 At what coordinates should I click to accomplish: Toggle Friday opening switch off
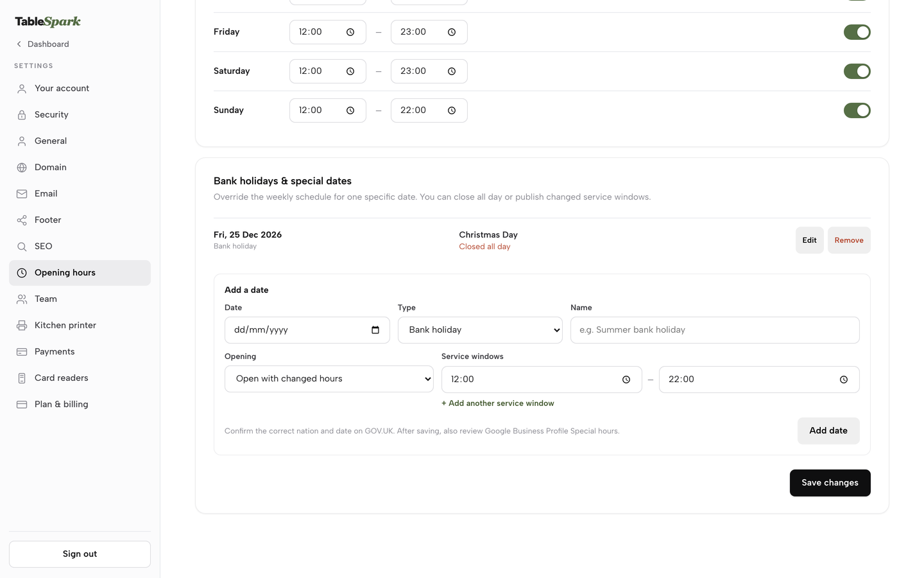(x=857, y=32)
